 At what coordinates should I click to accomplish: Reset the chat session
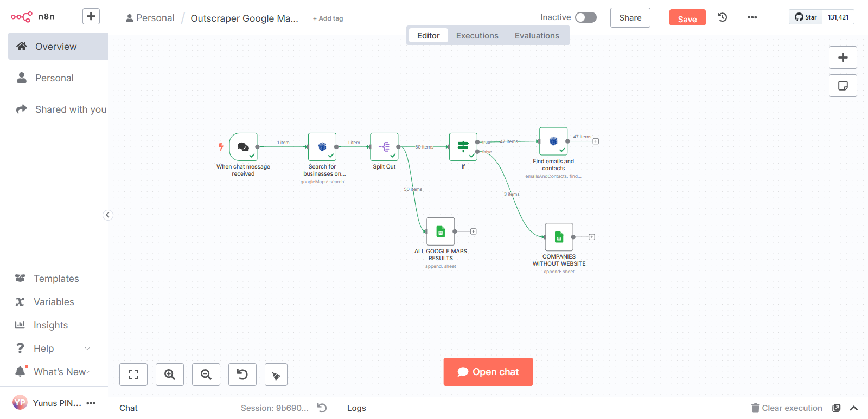322,408
